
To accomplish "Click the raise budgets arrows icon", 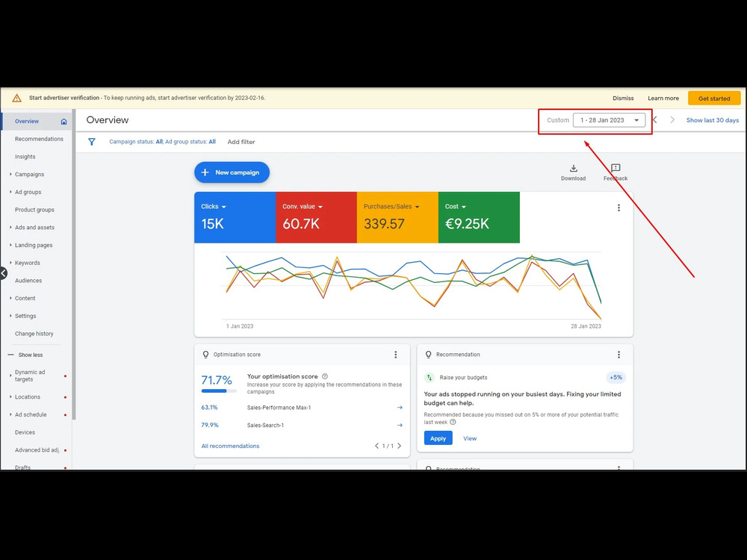I will [430, 378].
